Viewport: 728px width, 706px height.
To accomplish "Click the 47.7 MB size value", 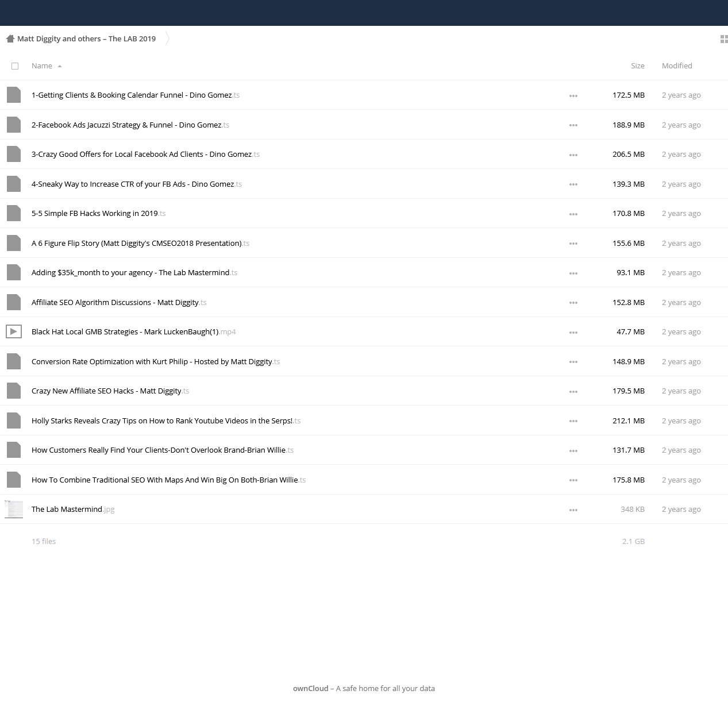I will point(630,332).
